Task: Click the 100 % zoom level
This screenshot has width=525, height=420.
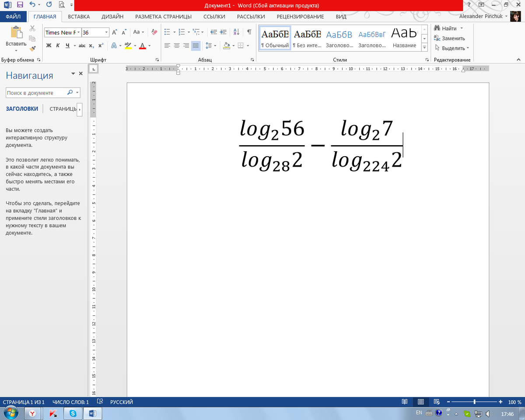Action: [x=514, y=402]
